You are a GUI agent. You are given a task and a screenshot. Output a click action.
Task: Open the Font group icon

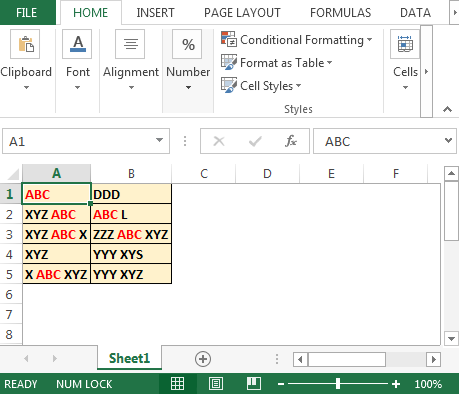click(77, 44)
